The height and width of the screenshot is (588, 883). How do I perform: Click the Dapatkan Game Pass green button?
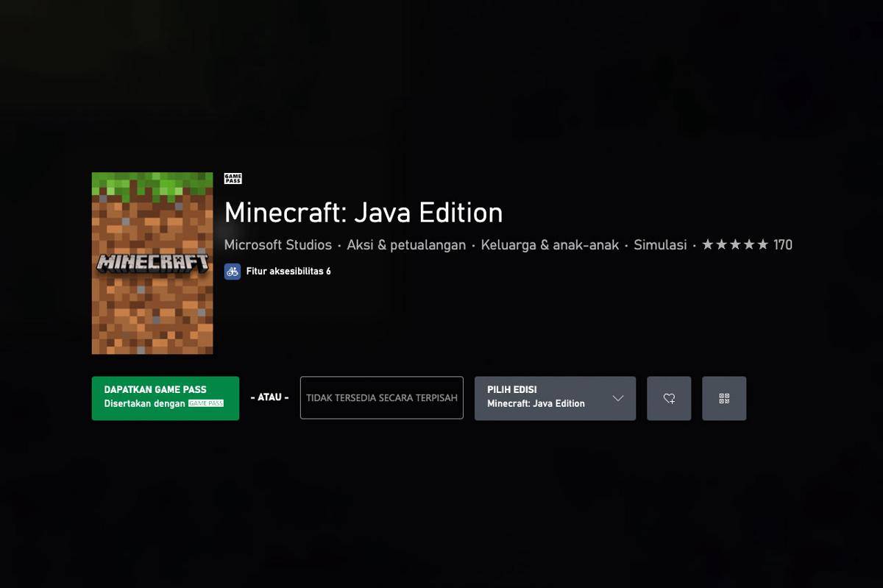pos(165,398)
